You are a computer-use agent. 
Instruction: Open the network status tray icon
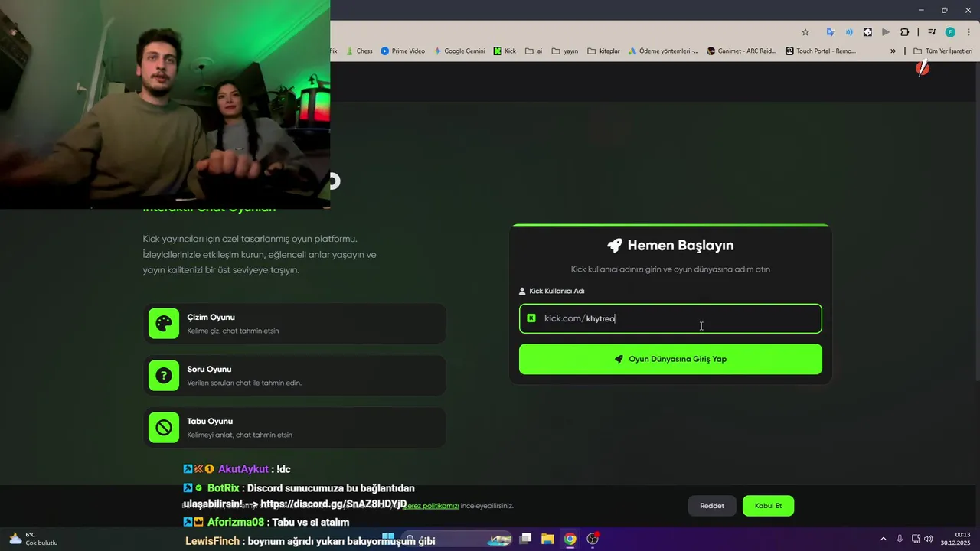(x=916, y=539)
